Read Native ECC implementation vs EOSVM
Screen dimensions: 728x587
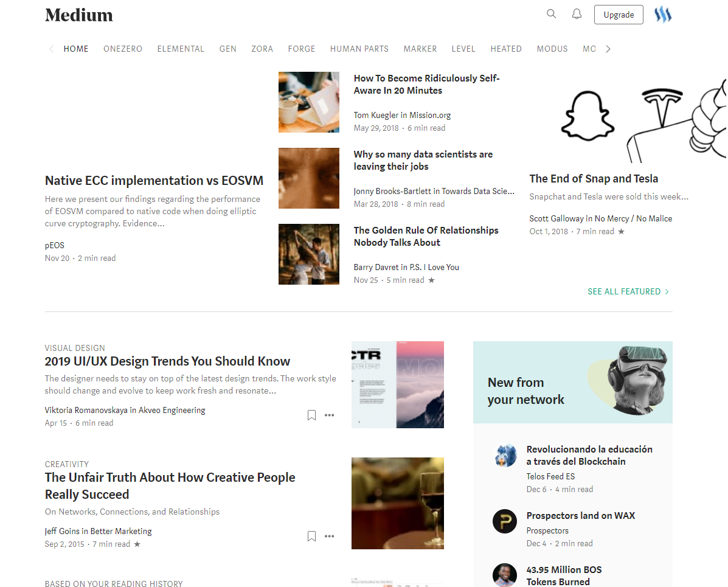coord(154,181)
